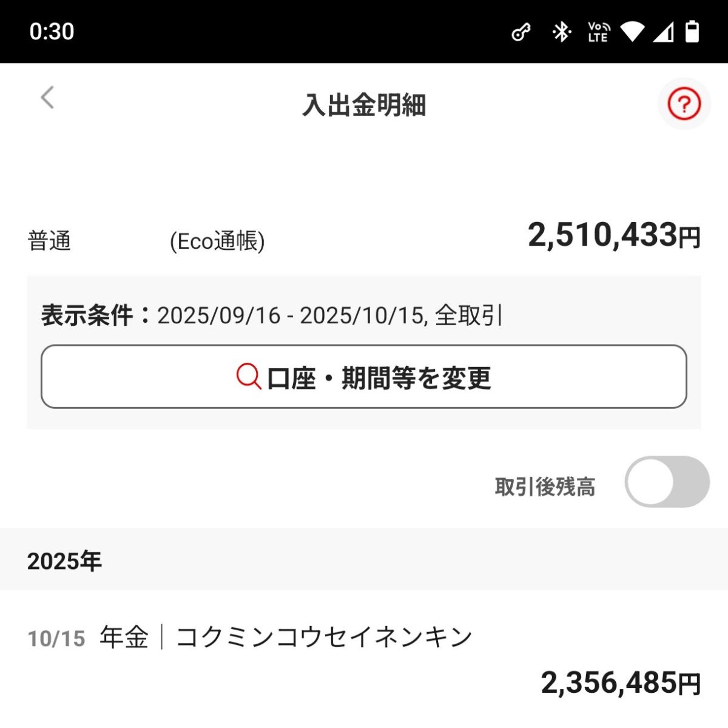Tap the red magnifier search icon

(248, 377)
